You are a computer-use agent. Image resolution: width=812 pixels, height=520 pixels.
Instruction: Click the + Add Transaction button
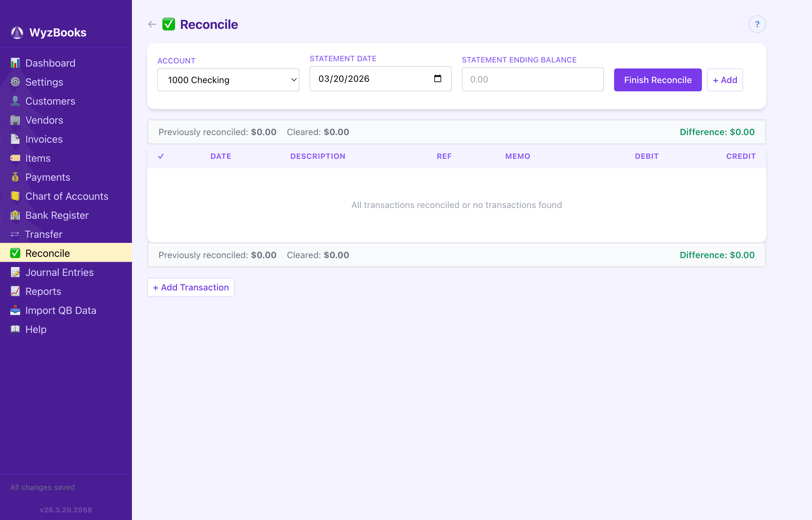(x=191, y=287)
